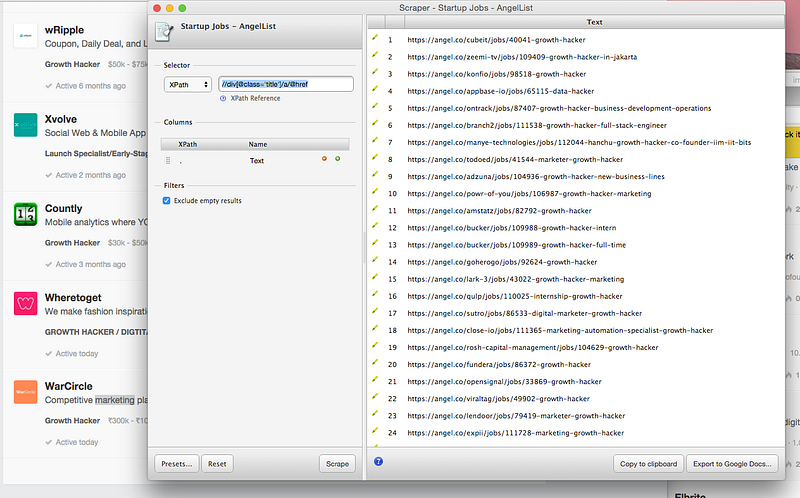Click the pencil icon in row 1
Viewport: 800px width, 498px height.
click(375, 37)
